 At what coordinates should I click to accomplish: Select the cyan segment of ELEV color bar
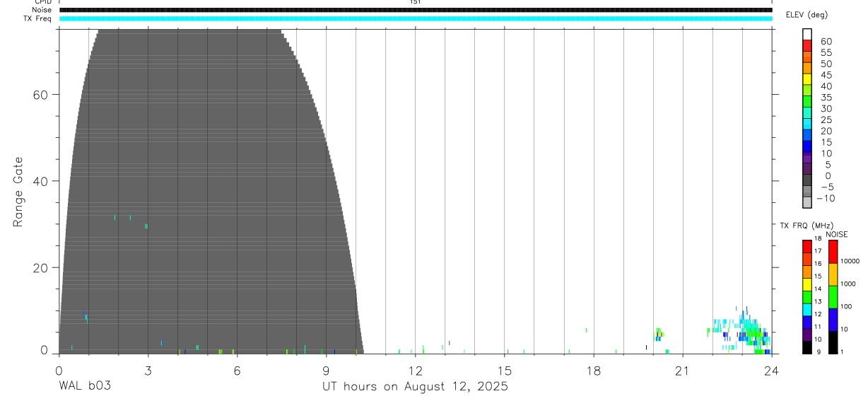[x=807, y=124]
